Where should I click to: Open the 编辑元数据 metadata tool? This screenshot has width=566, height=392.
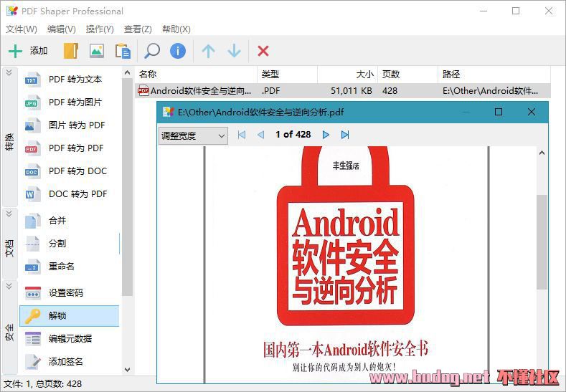[x=70, y=339]
